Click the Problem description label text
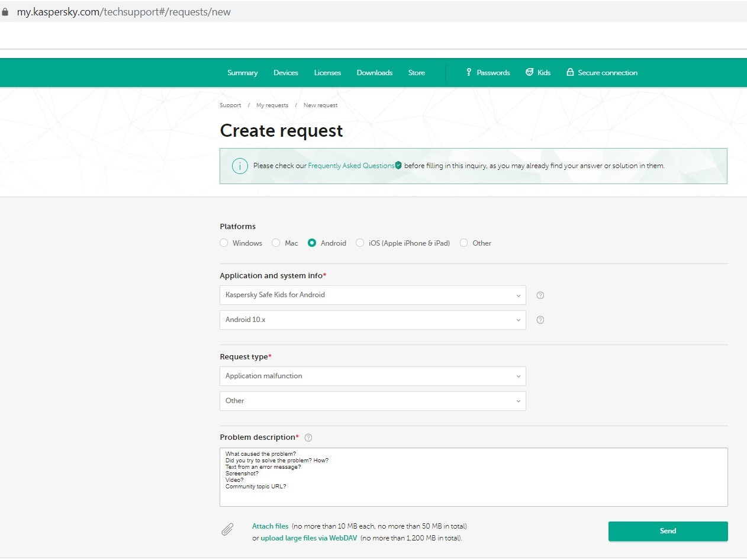Screen dimensions: 747x560 pos(257,437)
